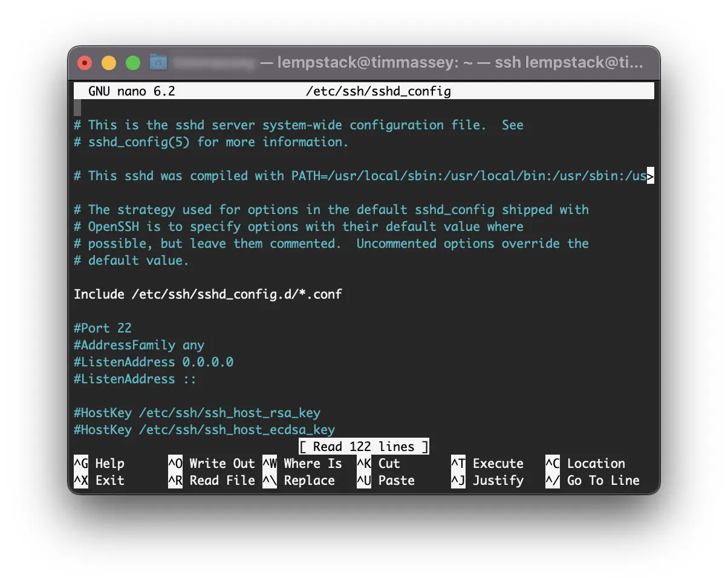Click the line starting The strategy used for options

[331, 210]
